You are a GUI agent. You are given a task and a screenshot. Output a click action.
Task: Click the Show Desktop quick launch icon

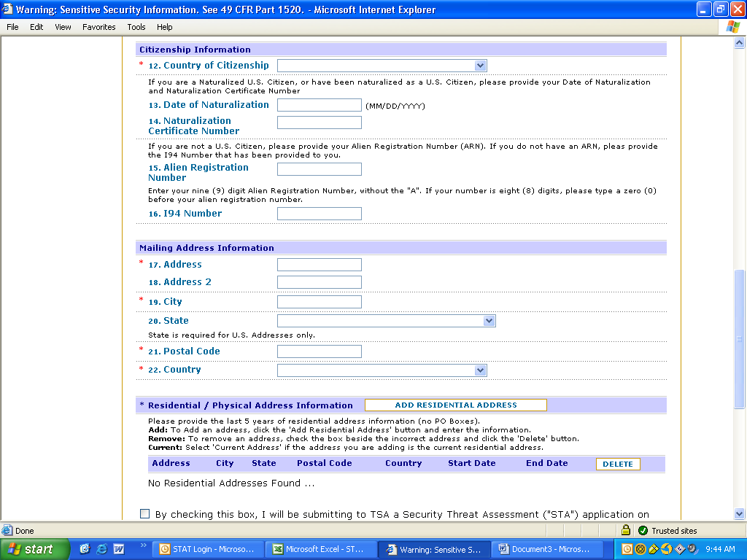coord(85,549)
